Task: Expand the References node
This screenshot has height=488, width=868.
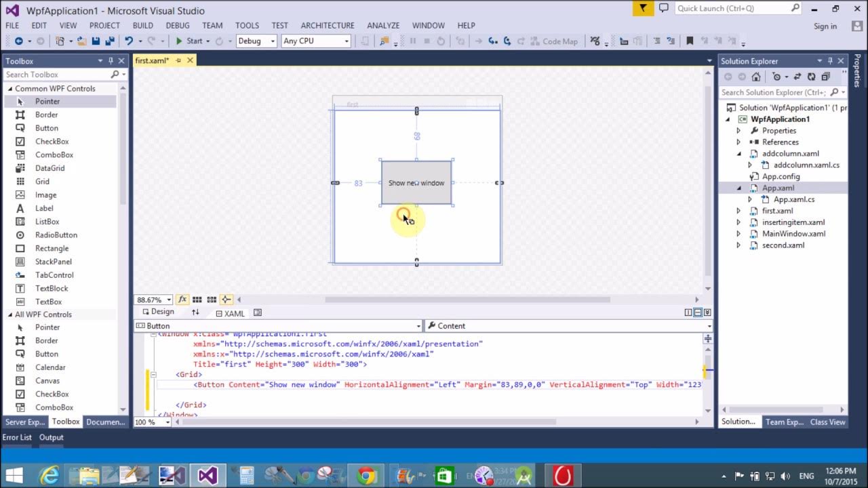Action: [x=739, y=142]
